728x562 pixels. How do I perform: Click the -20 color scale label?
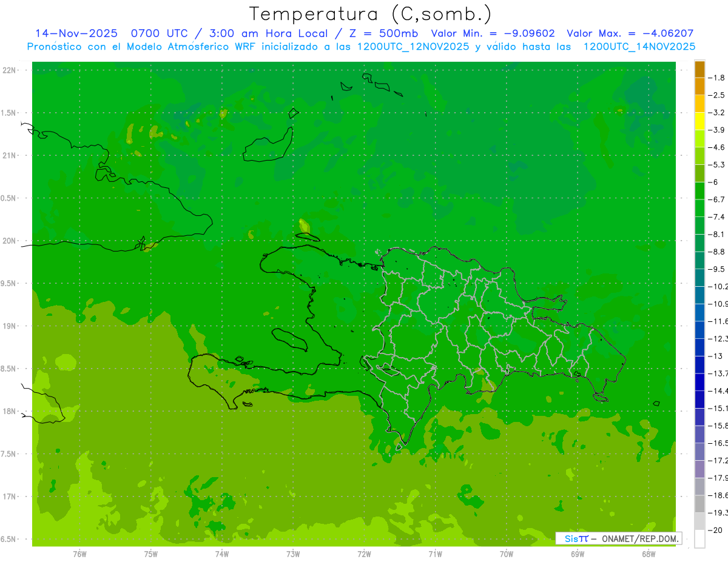point(715,530)
